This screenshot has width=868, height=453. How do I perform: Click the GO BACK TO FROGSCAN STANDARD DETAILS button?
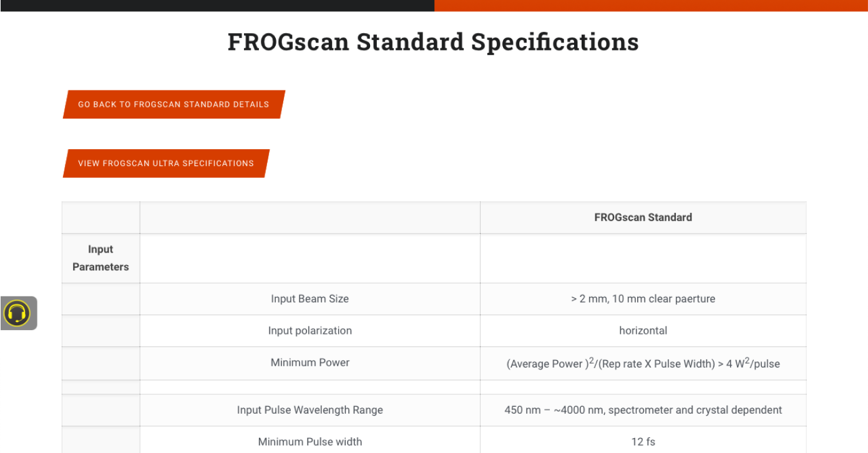coord(173,104)
